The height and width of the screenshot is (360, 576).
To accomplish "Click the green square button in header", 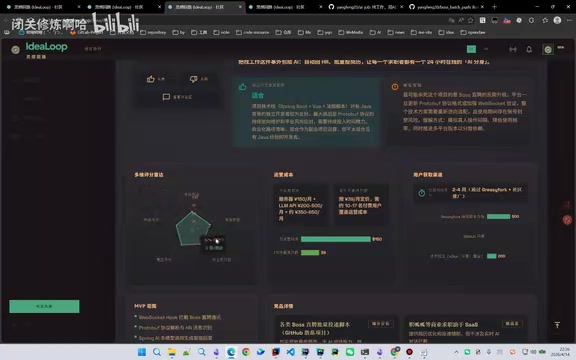I will pos(471,49).
